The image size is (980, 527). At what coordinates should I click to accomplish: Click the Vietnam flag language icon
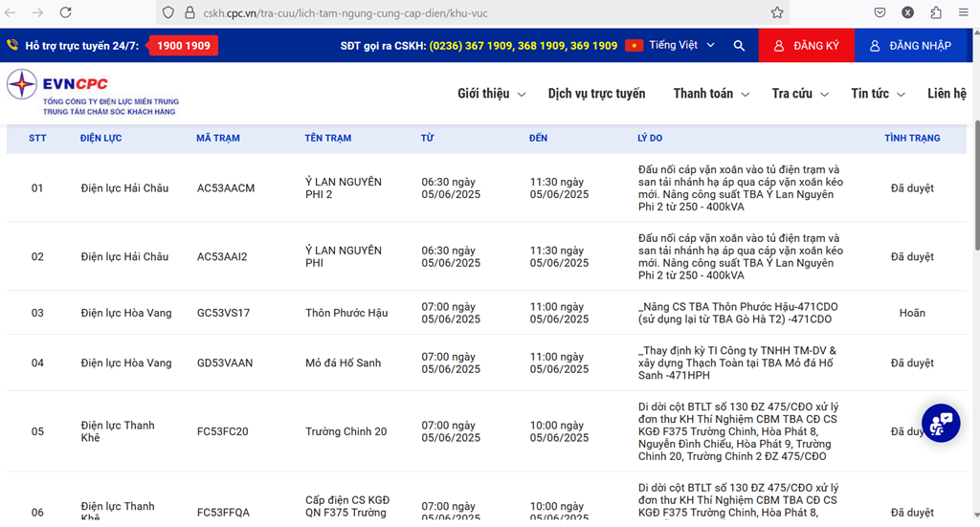[634, 46]
